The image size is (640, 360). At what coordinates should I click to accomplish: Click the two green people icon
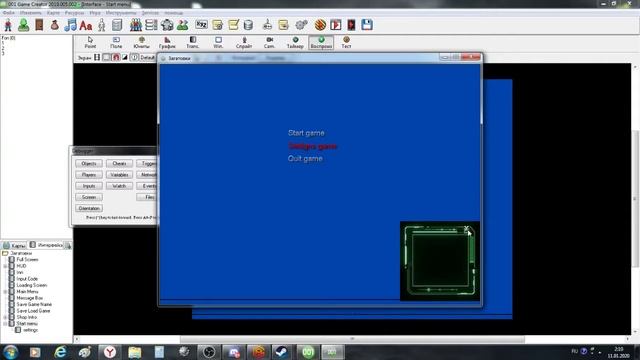tap(182, 25)
